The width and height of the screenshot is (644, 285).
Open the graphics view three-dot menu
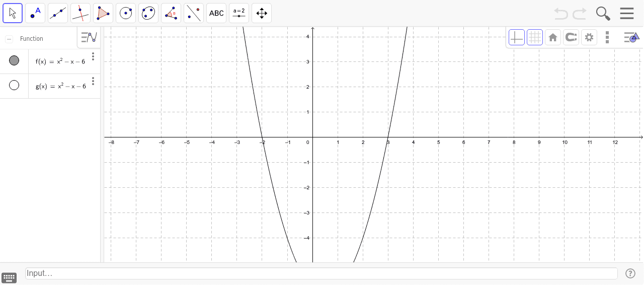[x=607, y=37]
